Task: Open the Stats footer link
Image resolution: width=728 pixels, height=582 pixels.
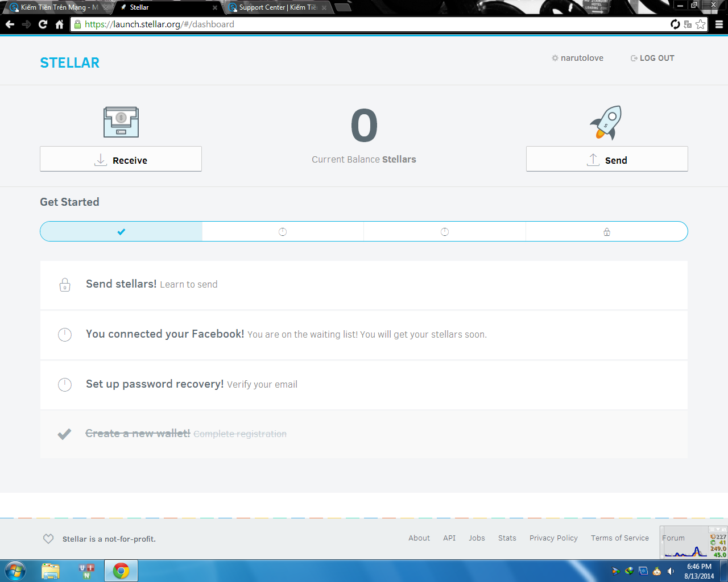Action: [x=507, y=538]
